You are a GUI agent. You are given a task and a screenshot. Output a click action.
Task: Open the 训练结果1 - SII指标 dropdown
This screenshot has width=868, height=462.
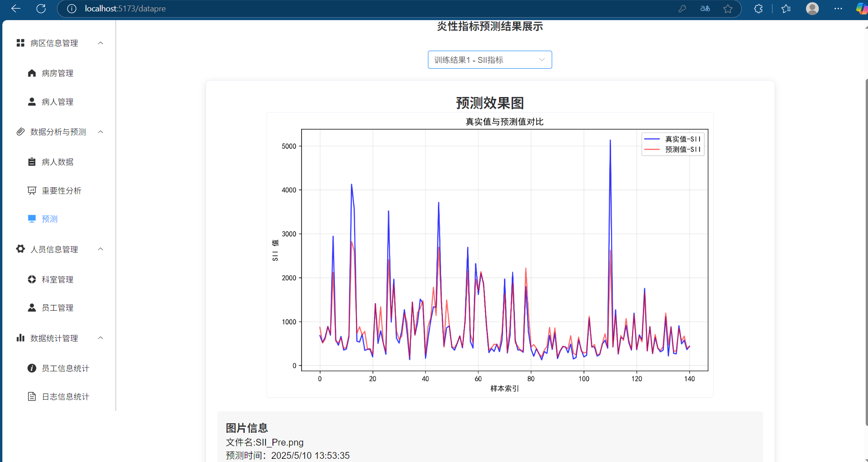(x=490, y=60)
